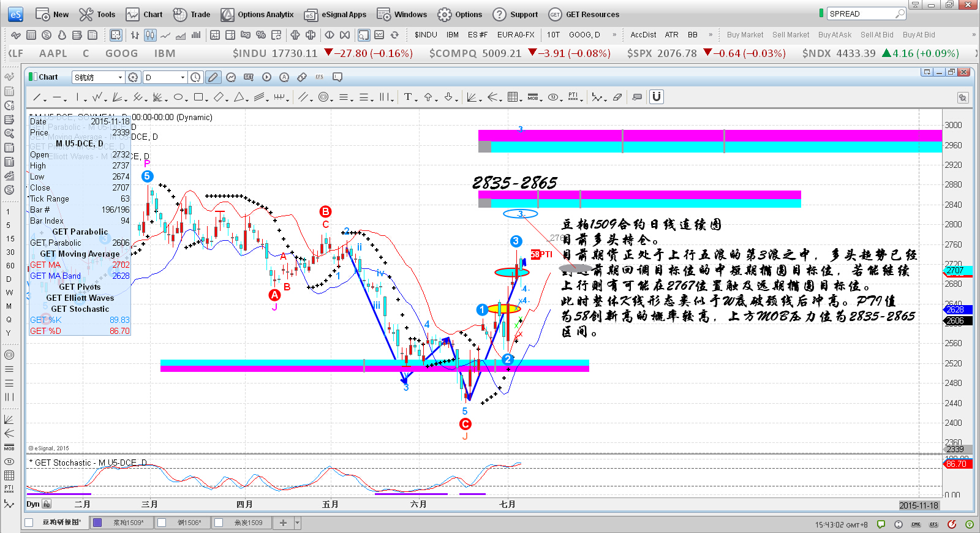Open the Windows menu
Screen dimensions: 980x533
pyautogui.click(x=402, y=14)
